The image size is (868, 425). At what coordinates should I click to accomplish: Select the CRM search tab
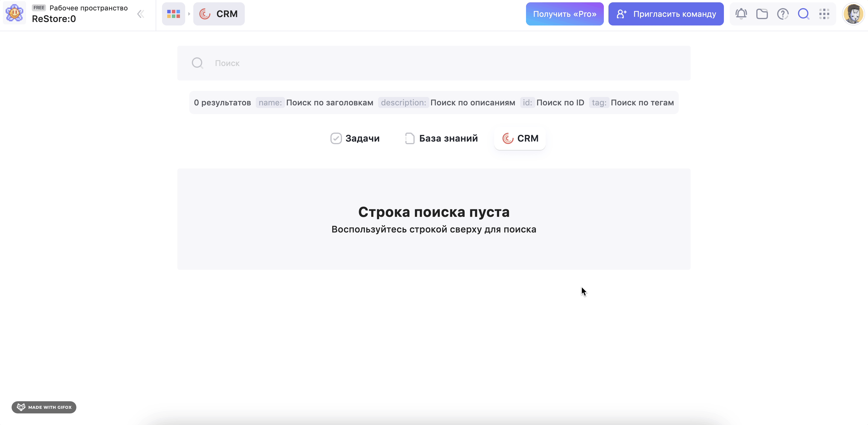coord(520,138)
